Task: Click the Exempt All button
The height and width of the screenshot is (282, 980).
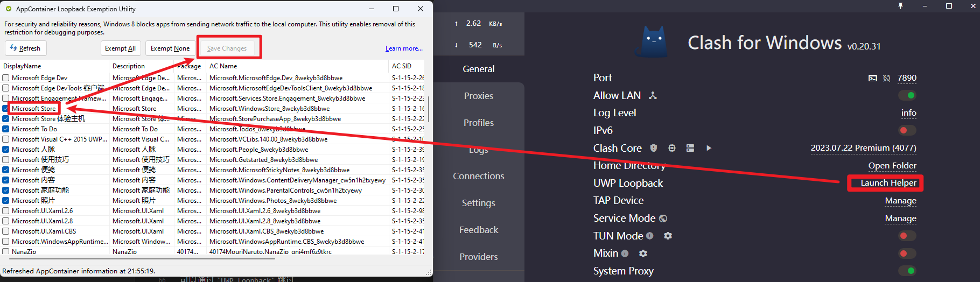Action: coord(120,48)
